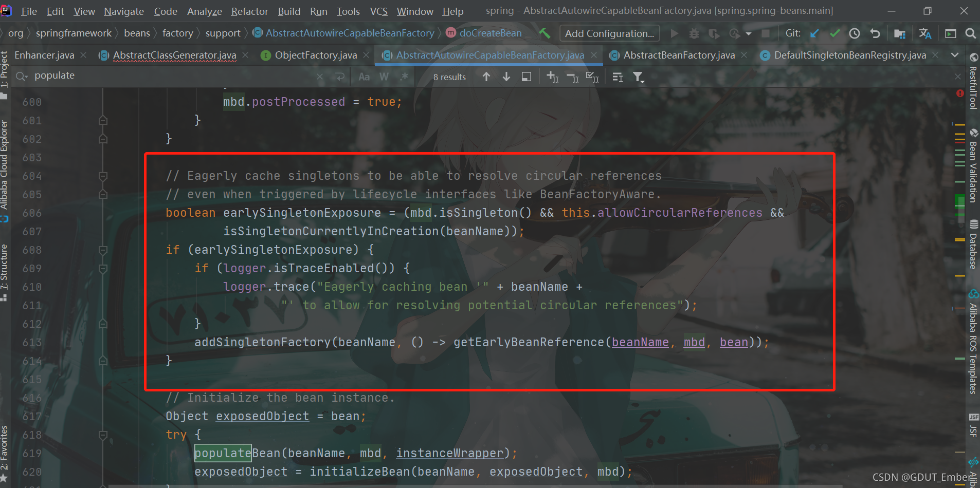This screenshot has width=980, height=488.
Task: Click AbstractAutowireCapableBeanFactory breadcrumb
Action: click(x=350, y=33)
